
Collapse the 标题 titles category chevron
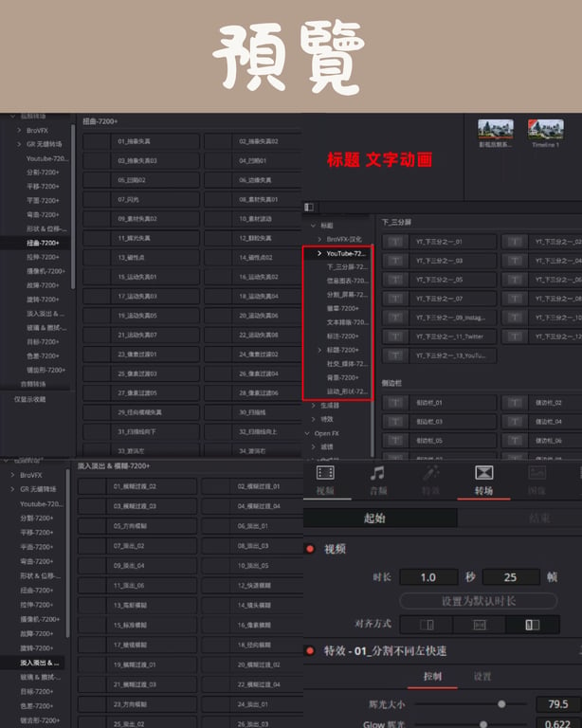(313, 226)
